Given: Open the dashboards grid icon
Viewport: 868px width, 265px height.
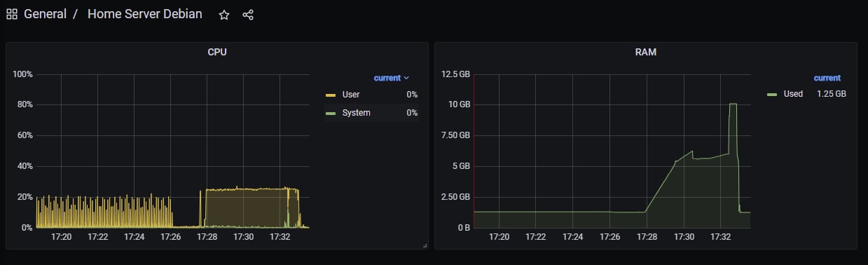Looking at the screenshot, I should pyautogui.click(x=12, y=15).
